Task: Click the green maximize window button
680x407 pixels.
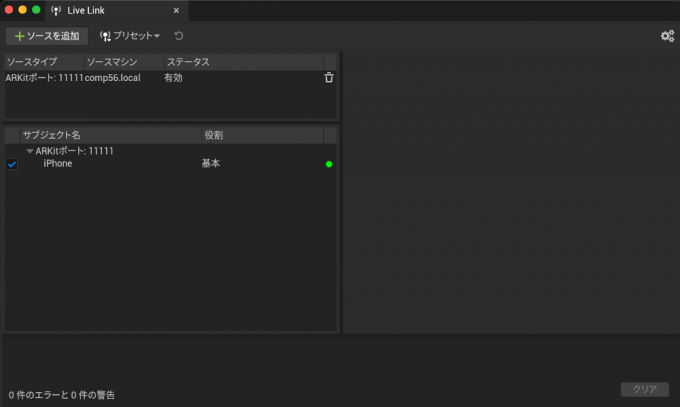Action: click(x=37, y=10)
